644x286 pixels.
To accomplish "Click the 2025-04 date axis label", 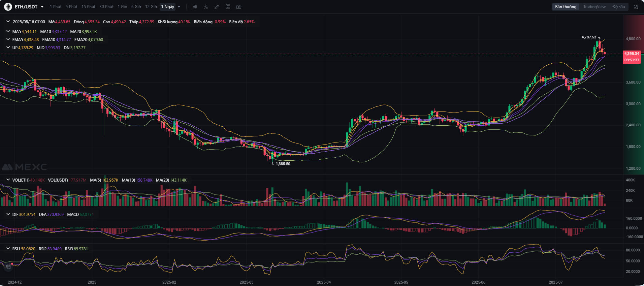I will tap(324, 282).
